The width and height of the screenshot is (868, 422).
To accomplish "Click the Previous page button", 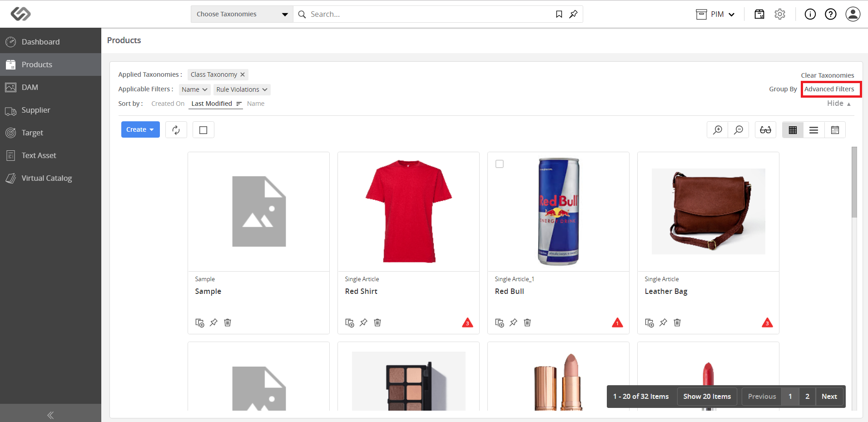I will click(762, 397).
